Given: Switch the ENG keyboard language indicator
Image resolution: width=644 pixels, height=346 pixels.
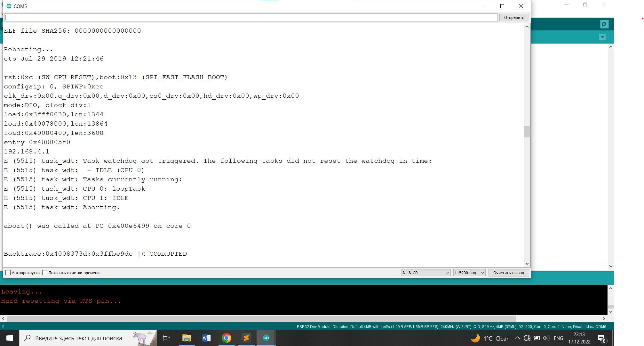Looking at the screenshot, I should coord(558,338).
